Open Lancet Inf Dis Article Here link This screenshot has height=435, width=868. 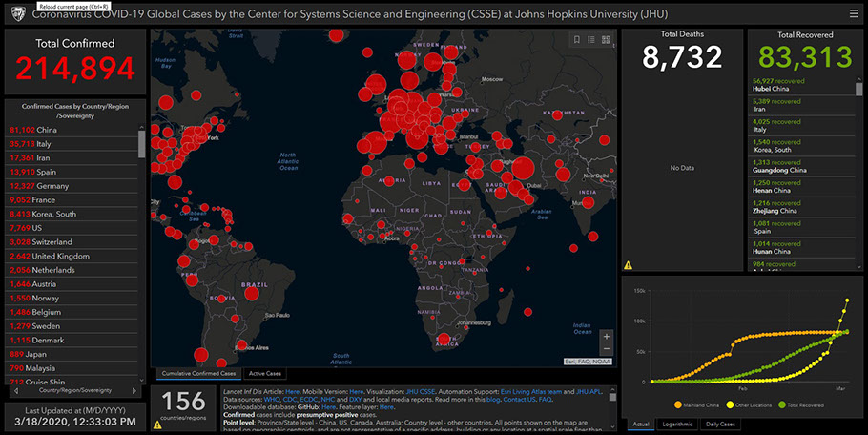[x=292, y=392]
